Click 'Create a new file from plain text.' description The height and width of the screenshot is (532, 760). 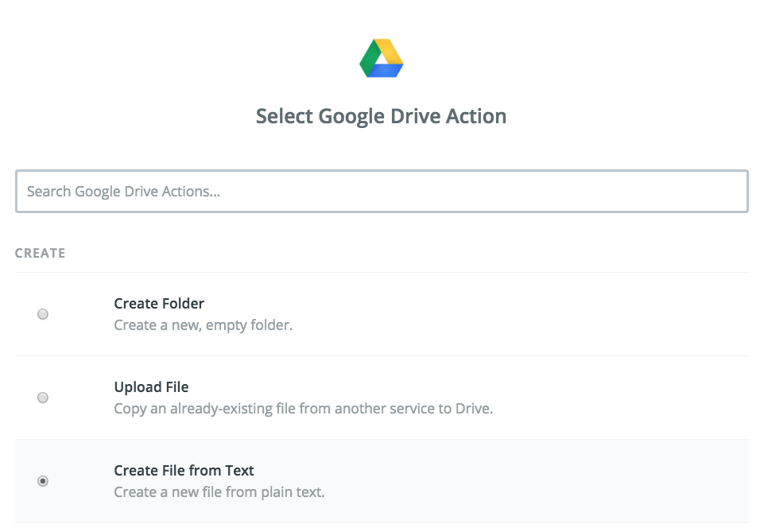[x=219, y=491]
